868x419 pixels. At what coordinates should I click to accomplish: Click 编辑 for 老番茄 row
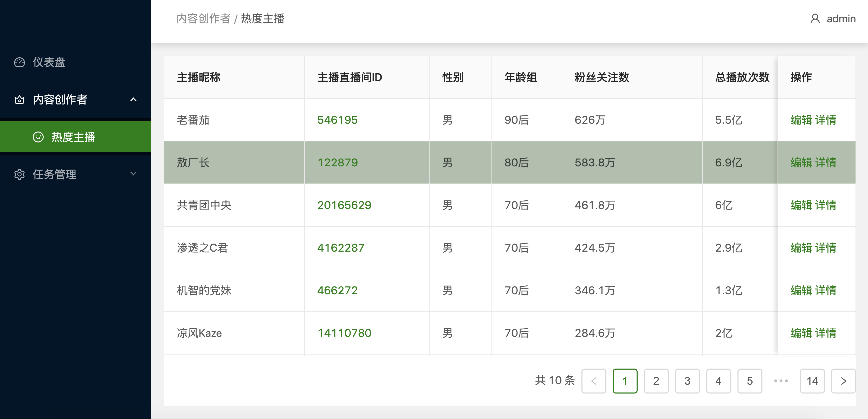point(801,120)
